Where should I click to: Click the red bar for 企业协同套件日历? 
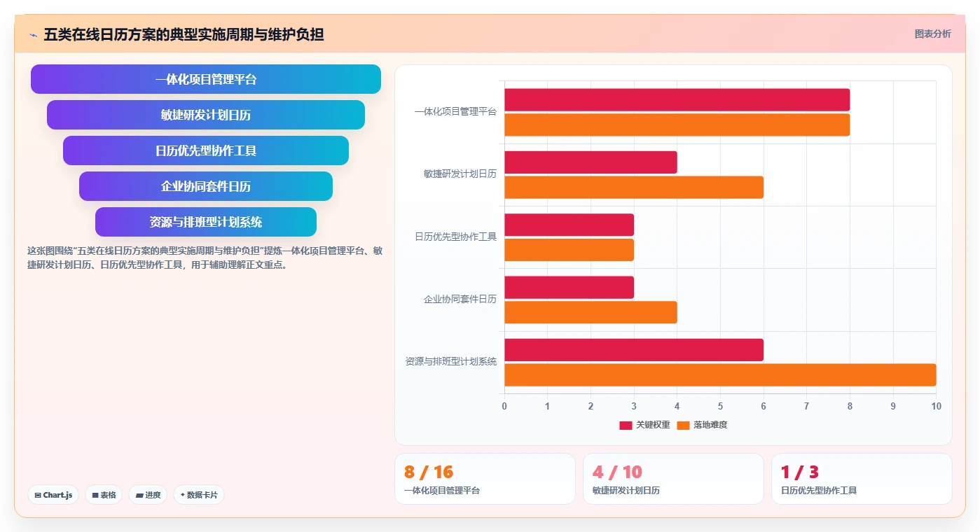(569, 288)
